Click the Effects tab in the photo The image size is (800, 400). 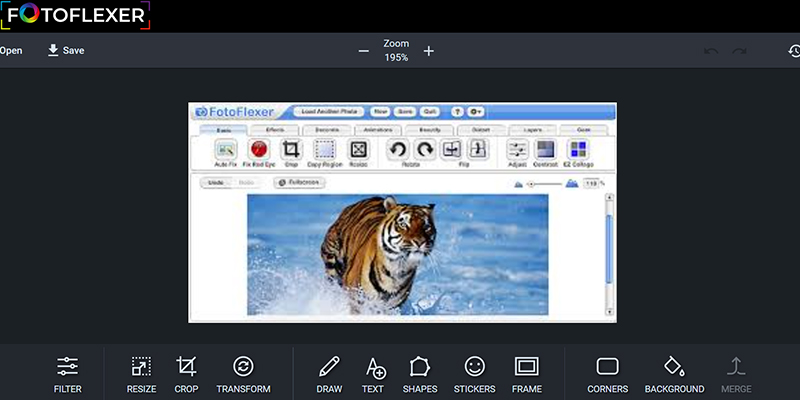pos(274,130)
